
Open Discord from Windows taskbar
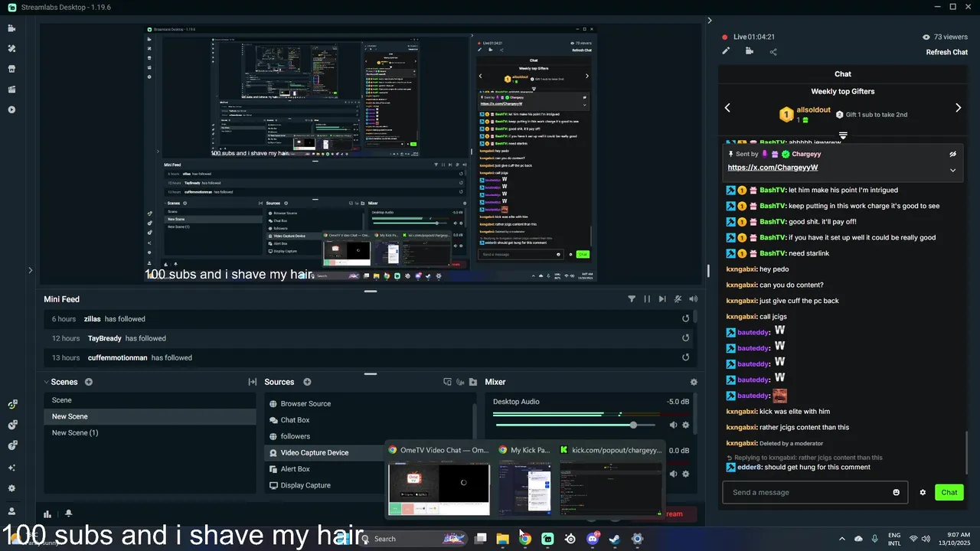[592, 539]
